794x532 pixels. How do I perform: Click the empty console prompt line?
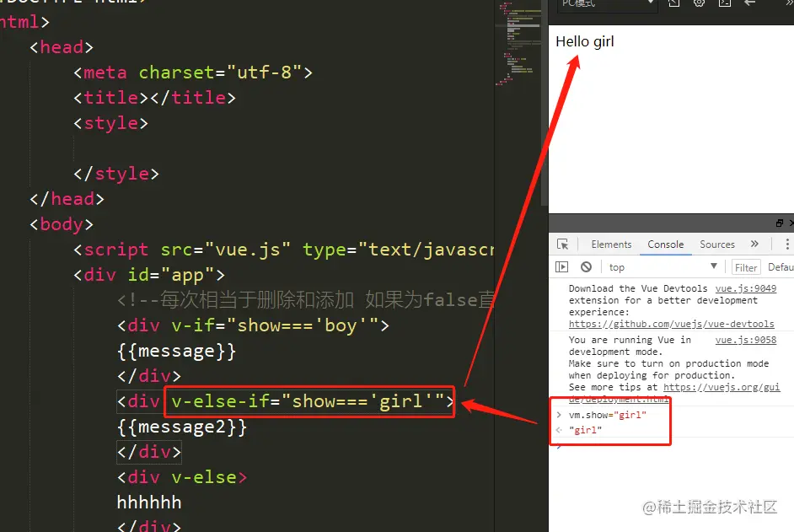tap(672, 446)
